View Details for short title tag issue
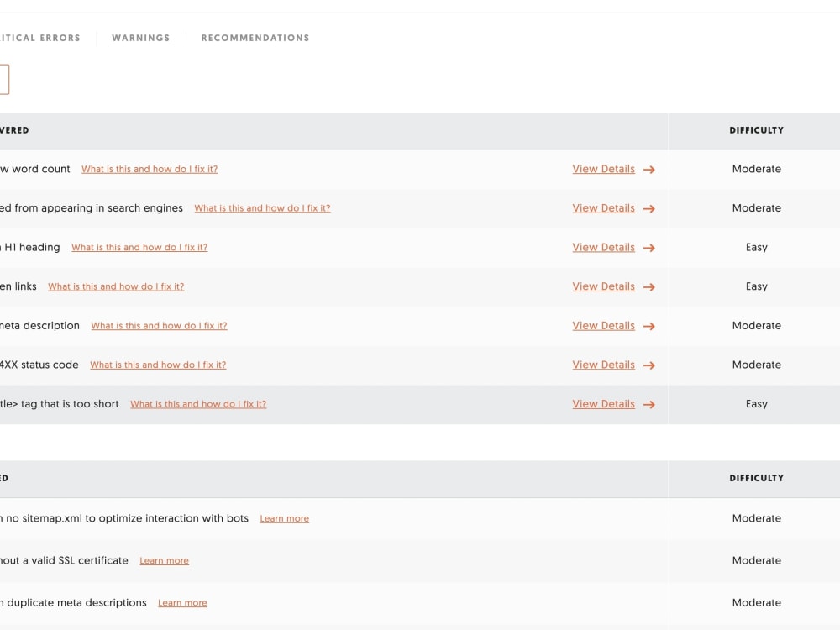The height and width of the screenshot is (630, 840). (x=603, y=403)
